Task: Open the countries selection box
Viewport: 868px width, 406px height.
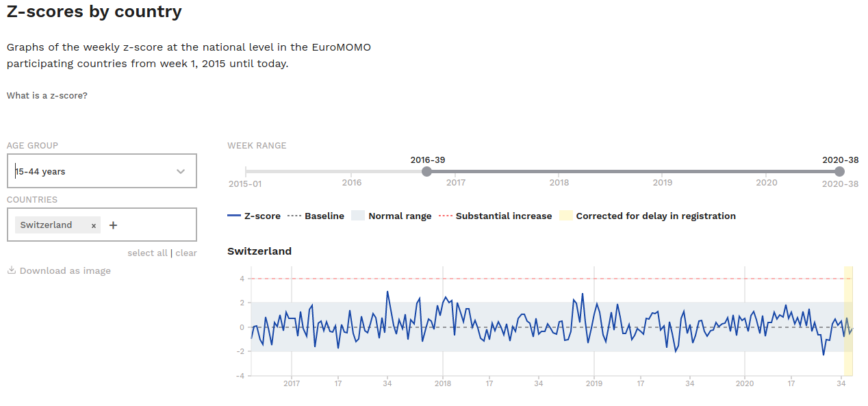Action: (157, 225)
